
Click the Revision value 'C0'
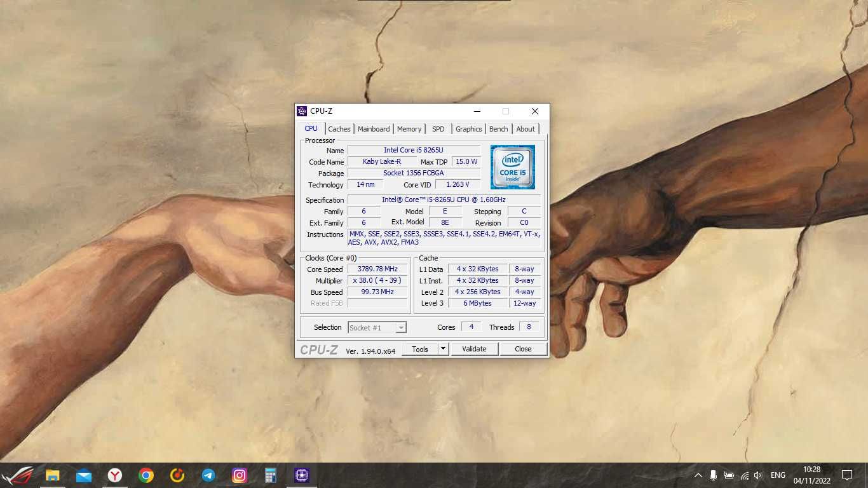click(524, 222)
